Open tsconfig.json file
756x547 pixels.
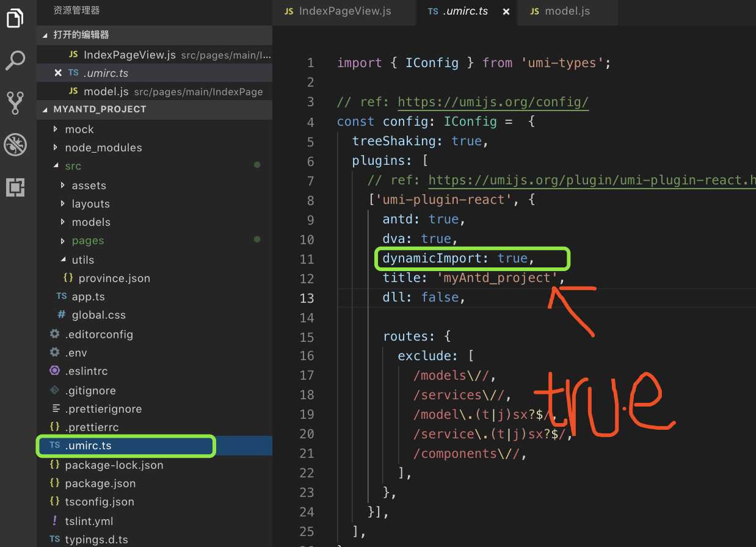(100, 502)
